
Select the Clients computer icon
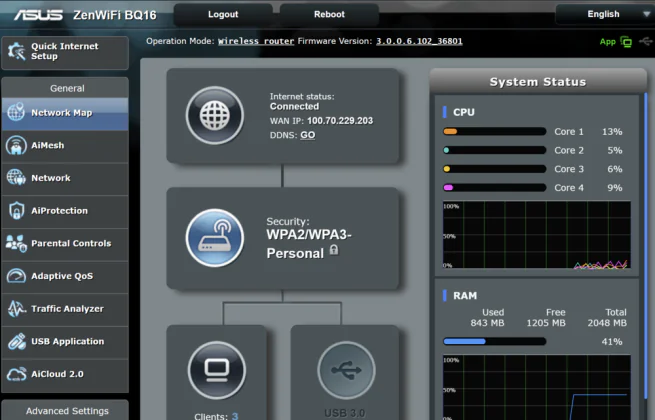(217, 370)
